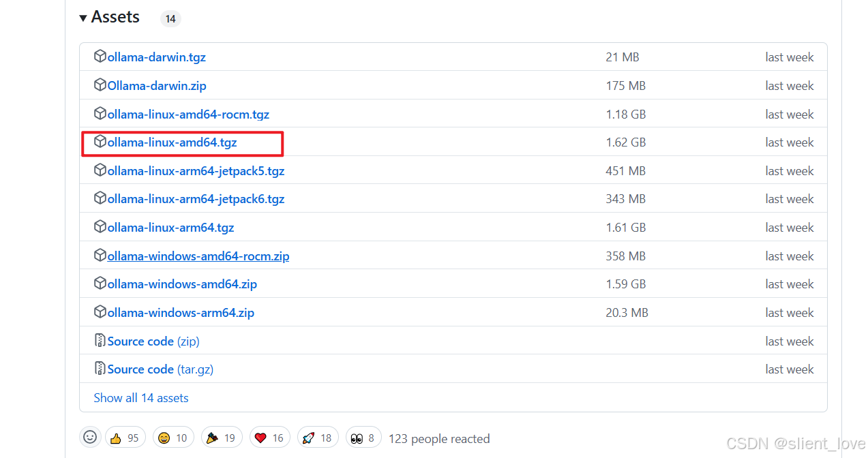Viewport: 868px width, 458px height.
Task: Click the 1.18 GB size text
Action: (x=625, y=114)
